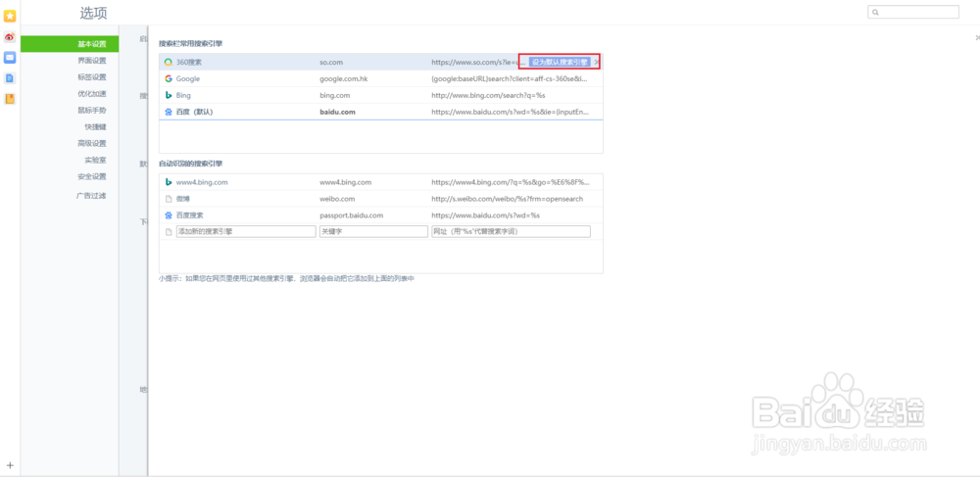Viewport: 980px width, 477px height.
Task: Add a sidebar app with plus icon
Action: click(10, 465)
